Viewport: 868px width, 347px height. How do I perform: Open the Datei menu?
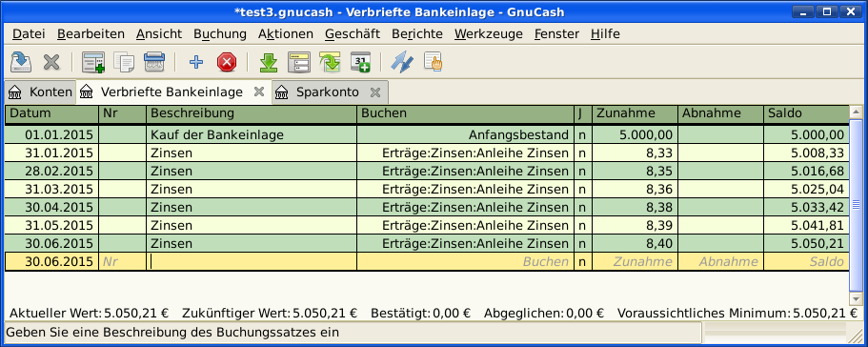(29, 33)
